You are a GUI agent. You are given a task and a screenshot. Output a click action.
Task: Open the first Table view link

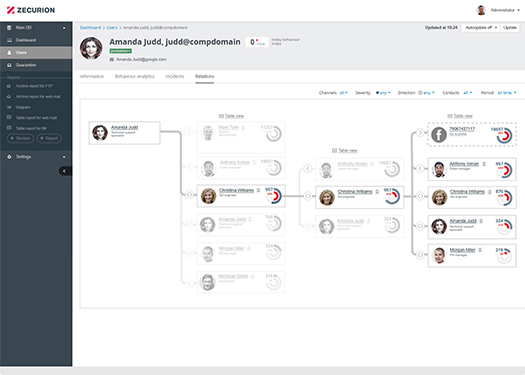pyautogui.click(x=231, y=116)
